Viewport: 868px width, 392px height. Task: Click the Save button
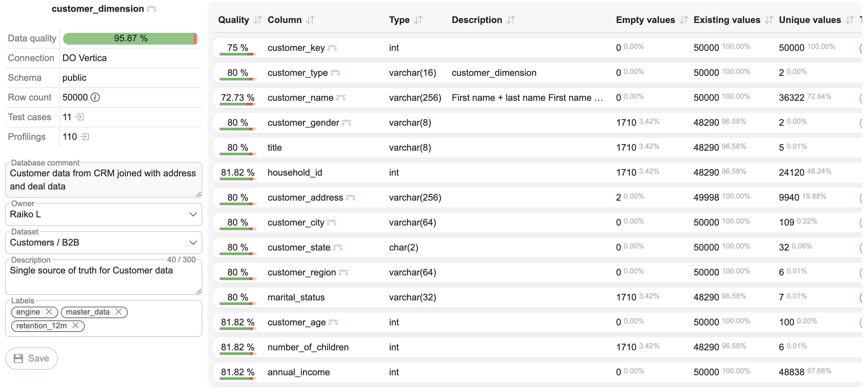31,358
